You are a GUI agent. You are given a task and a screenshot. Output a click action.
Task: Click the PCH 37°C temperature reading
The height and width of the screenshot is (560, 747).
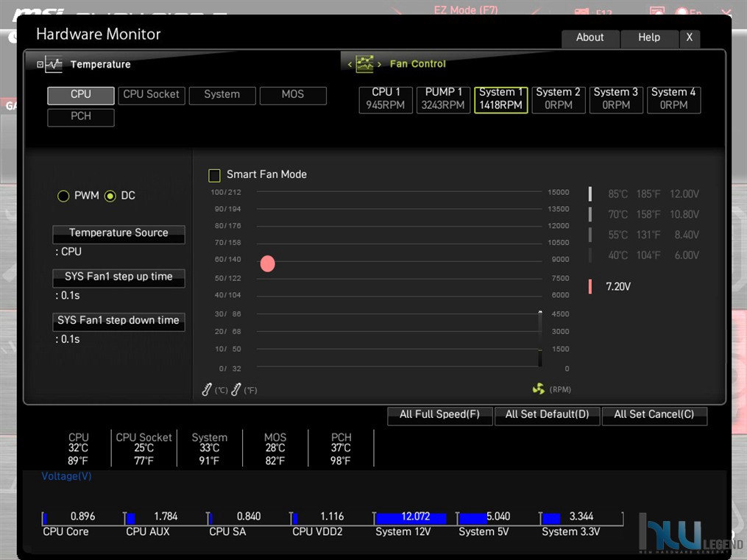tap(341, 448)
